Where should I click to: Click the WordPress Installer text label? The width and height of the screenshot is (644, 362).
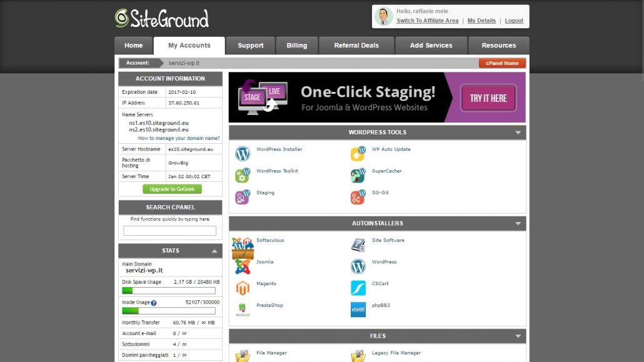(279, 149)
